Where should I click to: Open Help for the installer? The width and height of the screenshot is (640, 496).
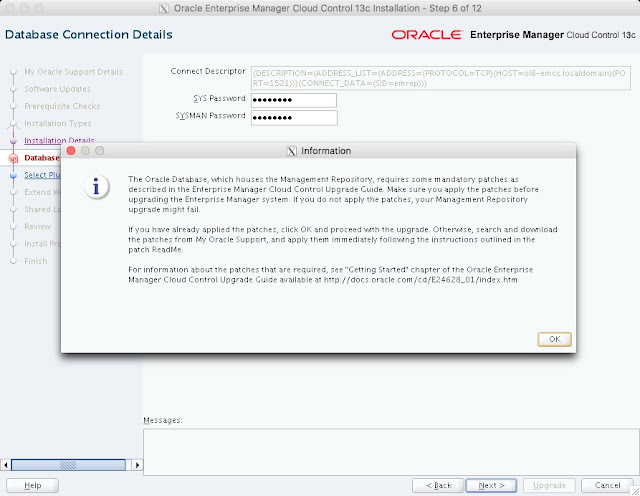pos(33,485)
